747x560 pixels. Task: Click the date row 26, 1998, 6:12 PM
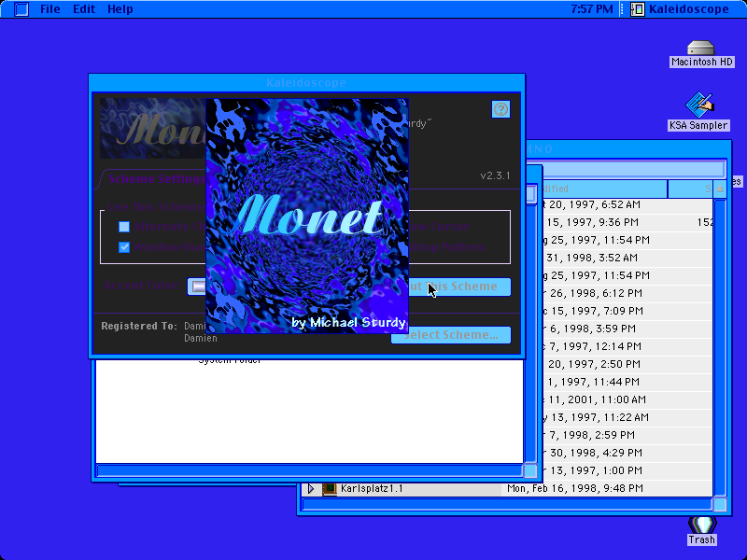pyautogui.click(x=592, y=293)
